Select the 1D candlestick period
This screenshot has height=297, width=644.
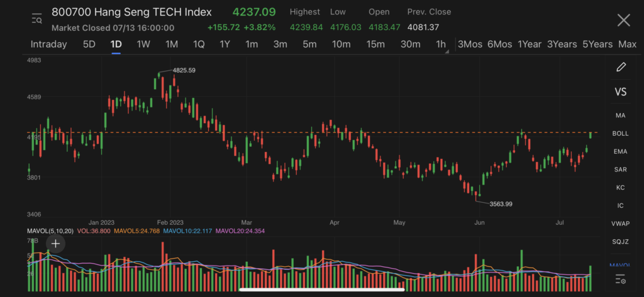[x=116, y=45]
